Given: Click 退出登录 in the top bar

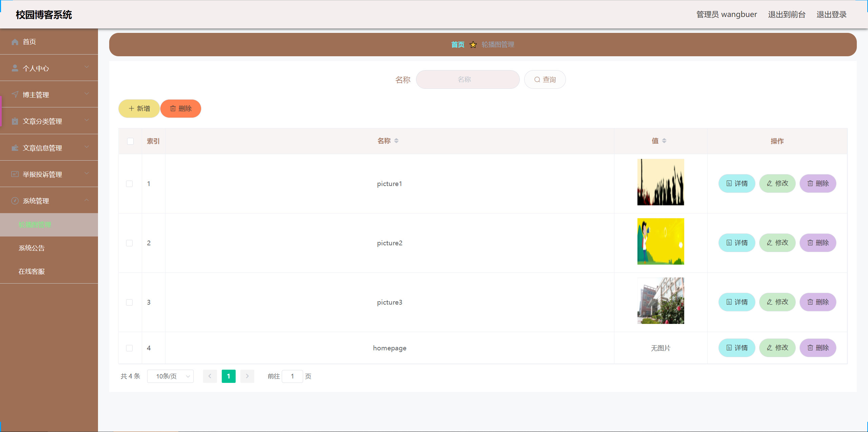Looking at the screenshot, I should pos(831,14).
